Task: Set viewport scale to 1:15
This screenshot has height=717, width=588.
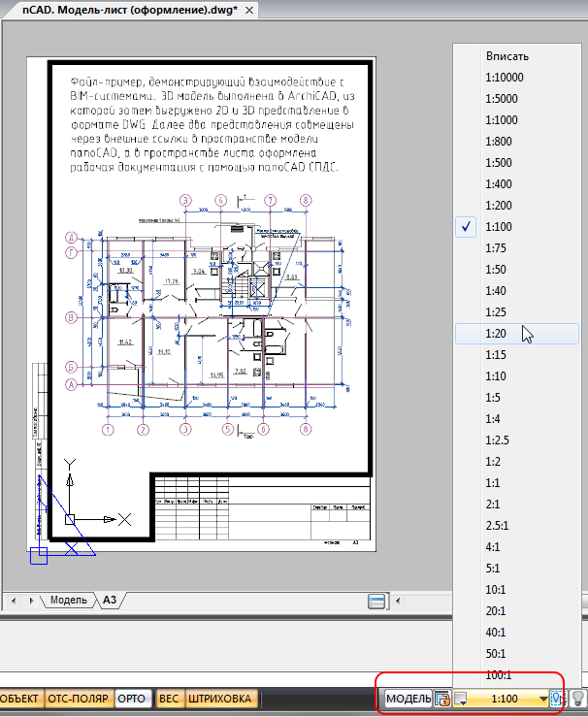Action: click(516, 355)
